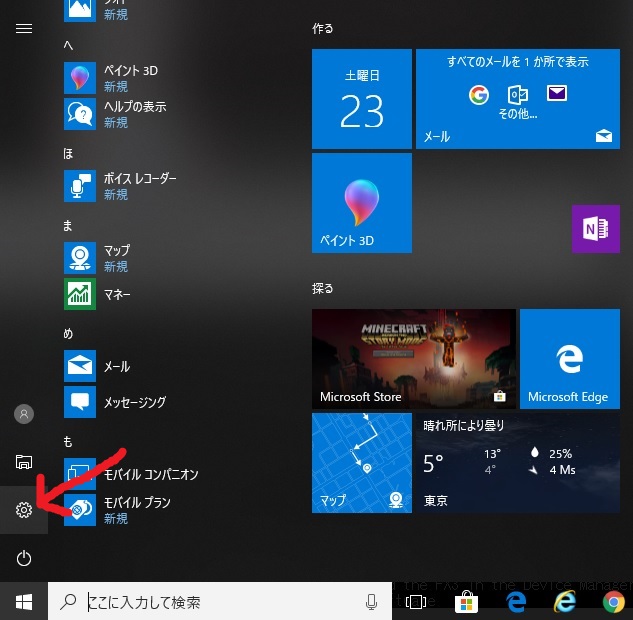Click the envelope icon in mail tile

(x=557, y=93)
